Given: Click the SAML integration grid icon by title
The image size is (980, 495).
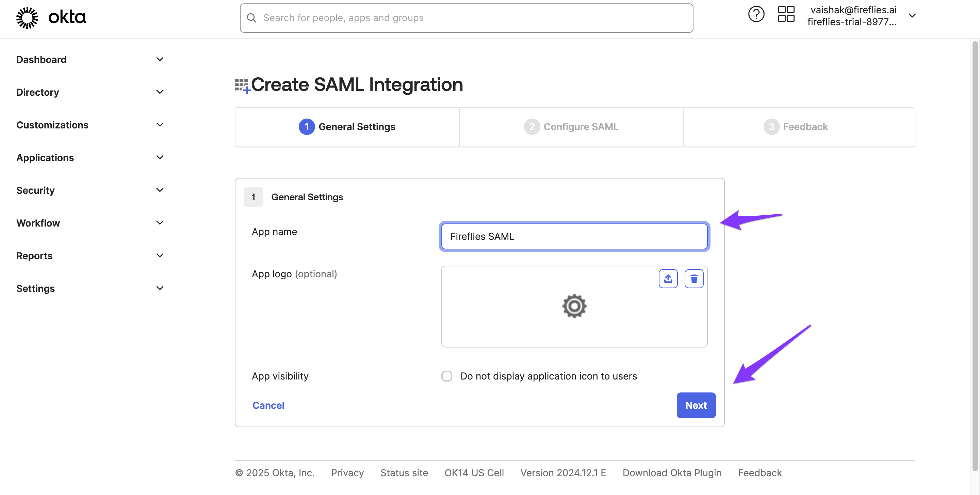Looking at the screenshot, I should [x=242, y=85].
